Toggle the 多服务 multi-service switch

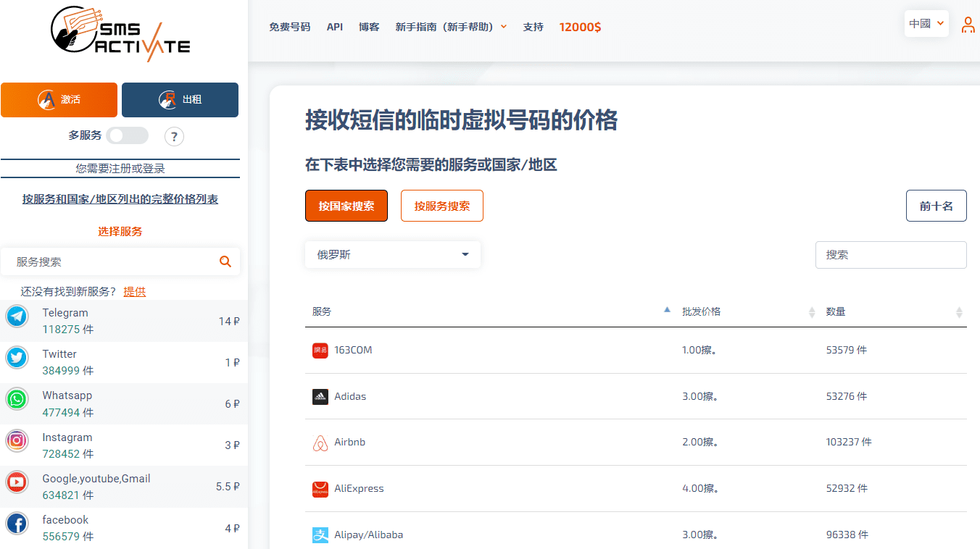[127, 135]
